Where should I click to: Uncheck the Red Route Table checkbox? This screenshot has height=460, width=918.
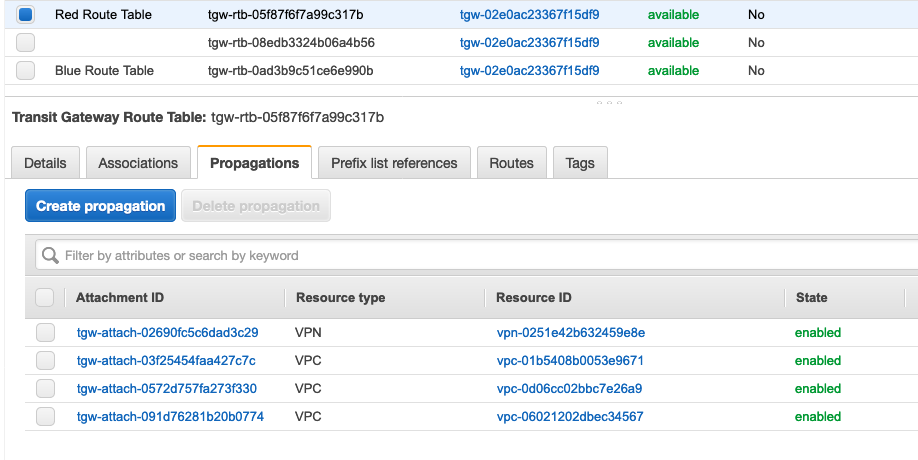26,15
